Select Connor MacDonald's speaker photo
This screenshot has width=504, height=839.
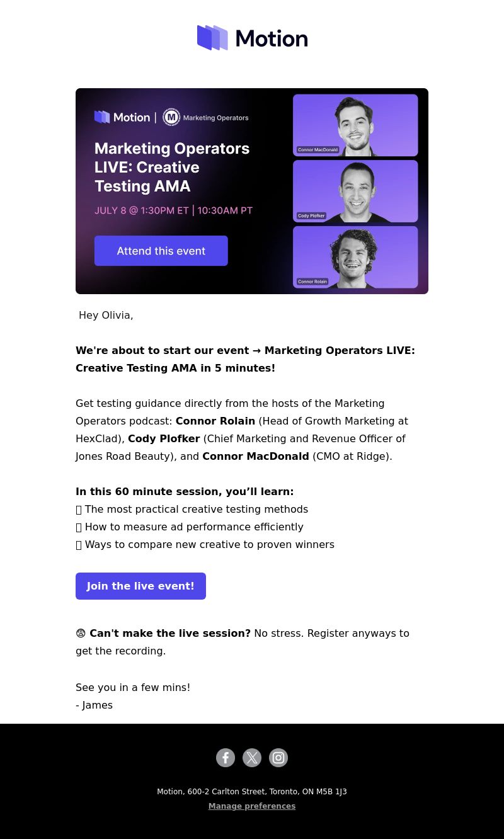(x=355, y=125)
